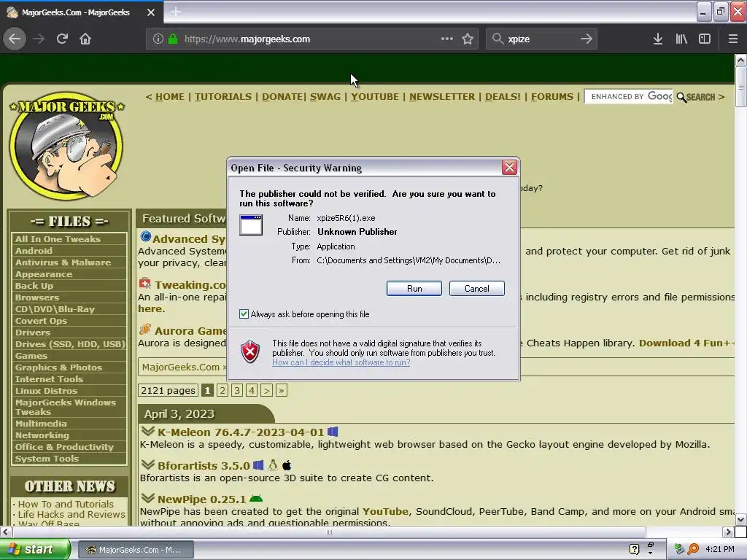Click the Run button

click(414, 289)
